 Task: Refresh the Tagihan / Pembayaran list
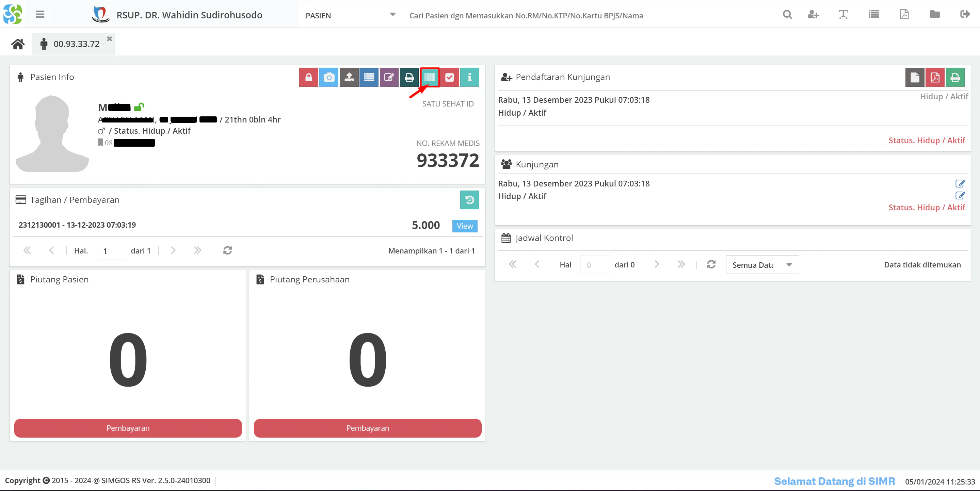(227, 250)
